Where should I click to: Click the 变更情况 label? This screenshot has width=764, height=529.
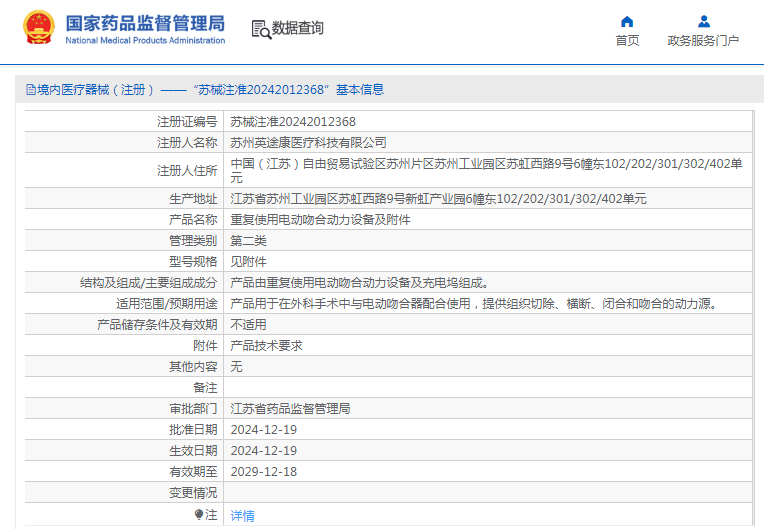click(193, 492)
